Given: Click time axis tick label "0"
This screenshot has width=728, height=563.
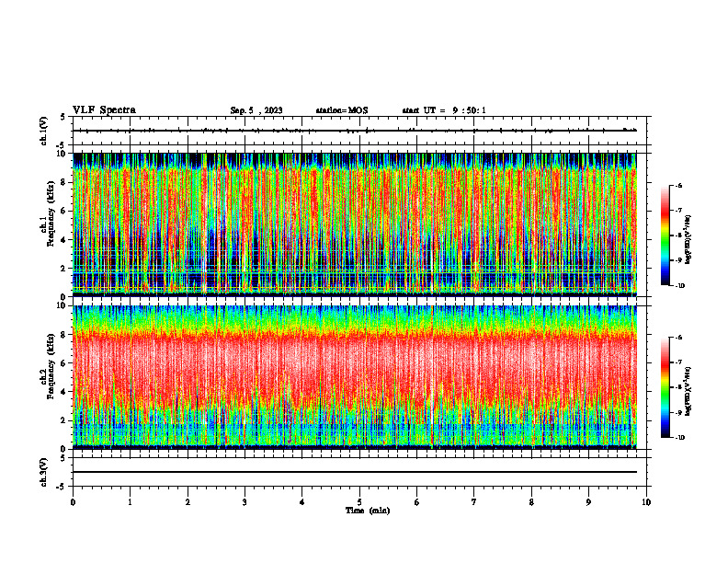Looking at the screenshot, I should (73, 502).
